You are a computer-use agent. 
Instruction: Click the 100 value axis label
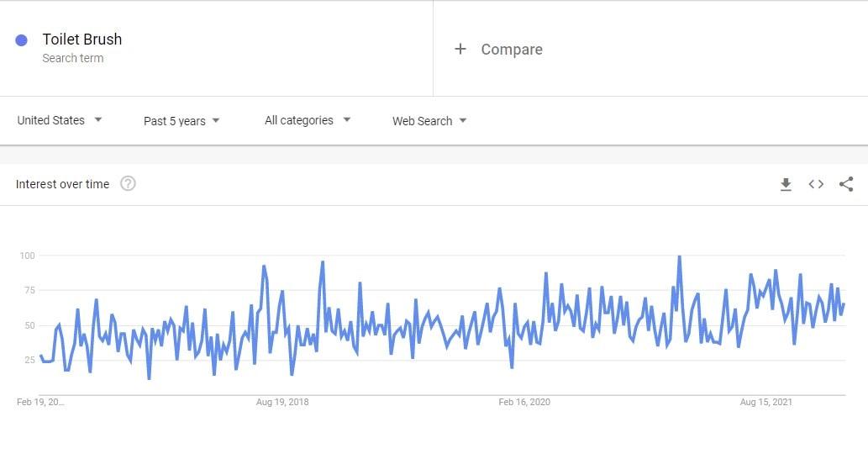27,256
